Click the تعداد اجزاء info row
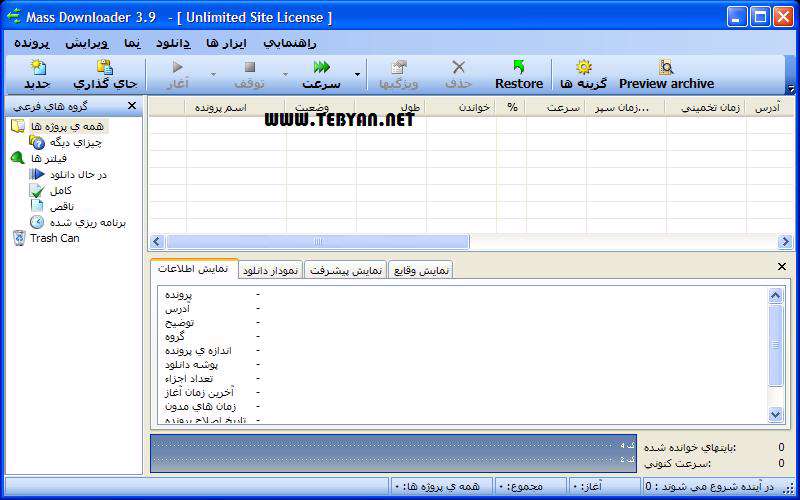This screenshot has width=800, height=500. click(x=212, y=379)
